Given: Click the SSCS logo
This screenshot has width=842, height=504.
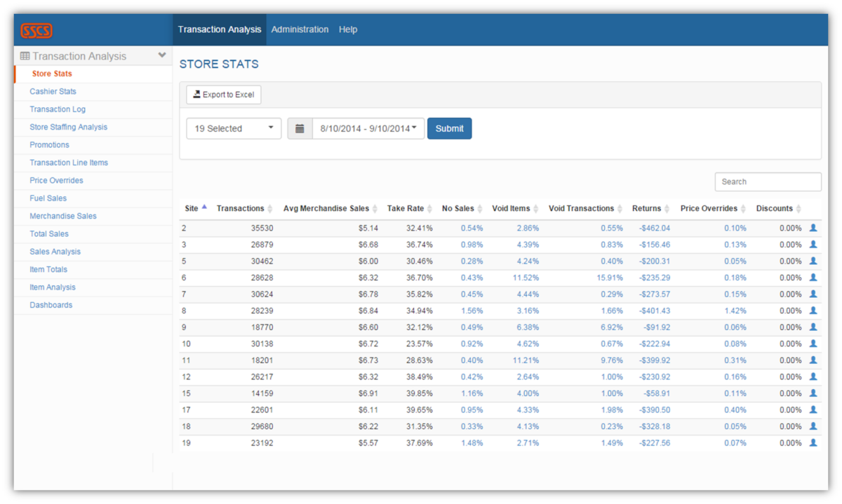Looking at the screenshot, I should click(36, 30).
